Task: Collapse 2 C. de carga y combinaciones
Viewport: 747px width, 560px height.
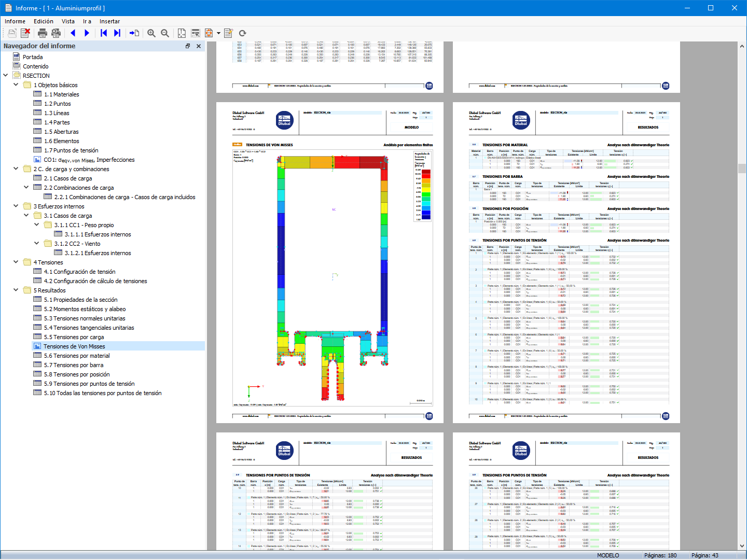Action: click(x=16, y=169)
